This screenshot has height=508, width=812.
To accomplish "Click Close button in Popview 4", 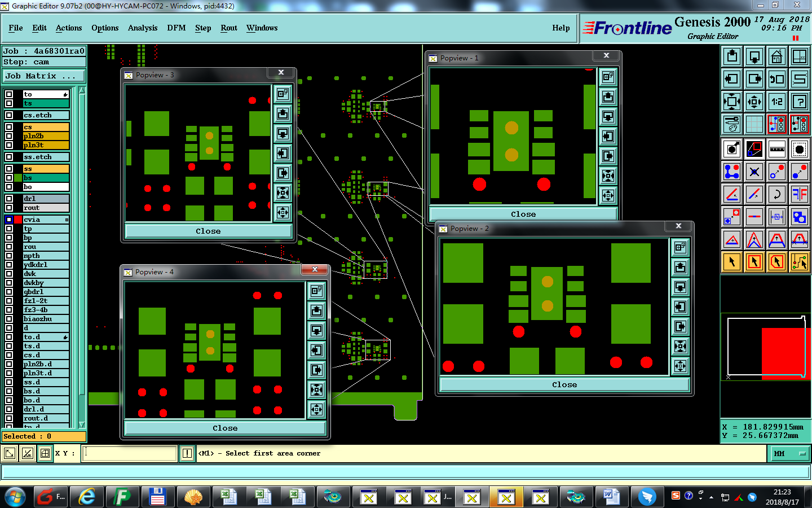I will 225,428.
